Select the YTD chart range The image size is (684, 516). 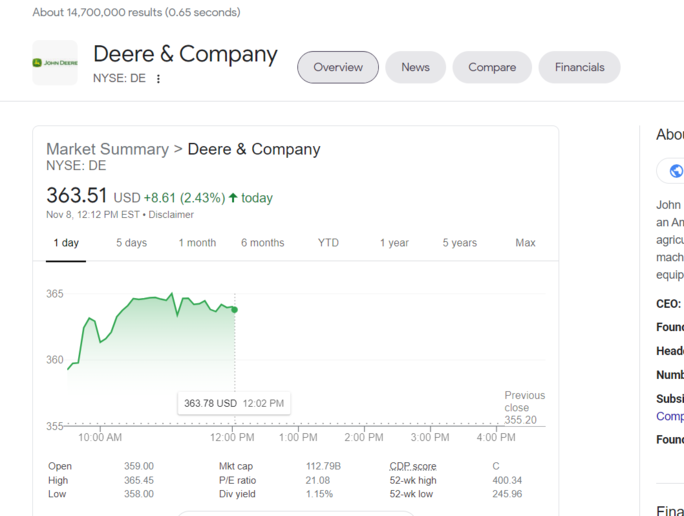[328, 243]
